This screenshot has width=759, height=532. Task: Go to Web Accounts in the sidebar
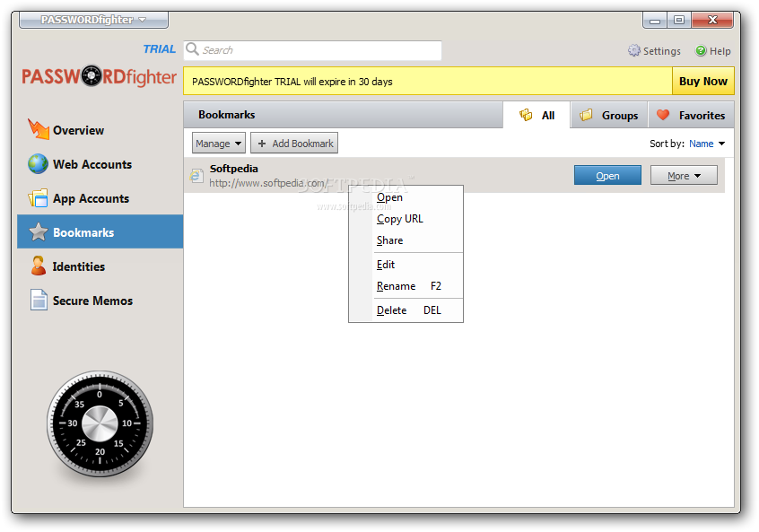pos(100,164)
